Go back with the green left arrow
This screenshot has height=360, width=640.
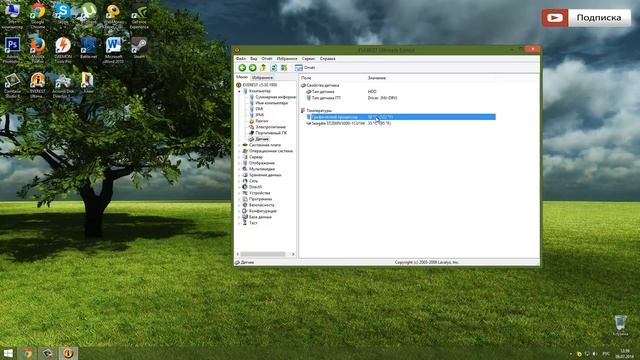coord(242,68)
